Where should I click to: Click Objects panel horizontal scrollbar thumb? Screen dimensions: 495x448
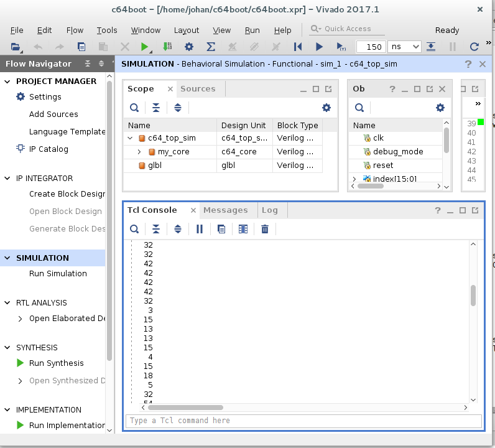coord(370,186)
